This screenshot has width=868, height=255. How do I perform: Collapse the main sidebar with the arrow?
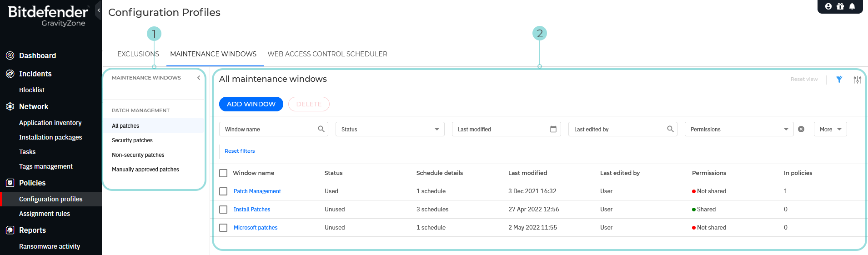pyautogui.click(x=98, y=10)
